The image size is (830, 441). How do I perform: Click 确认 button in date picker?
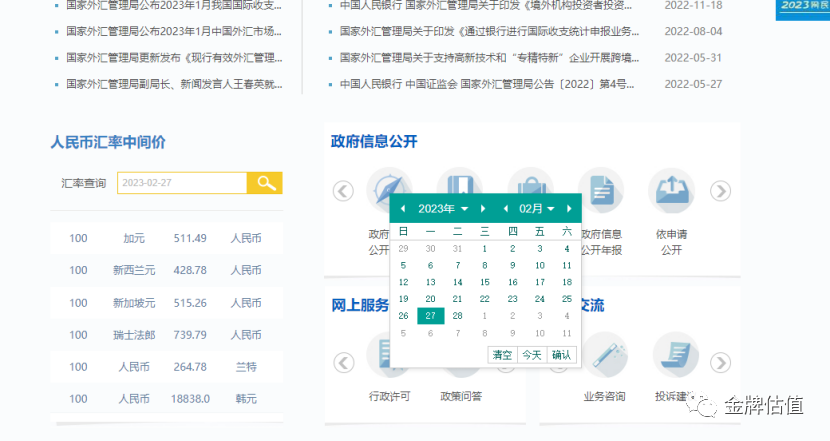pos(561,355)
